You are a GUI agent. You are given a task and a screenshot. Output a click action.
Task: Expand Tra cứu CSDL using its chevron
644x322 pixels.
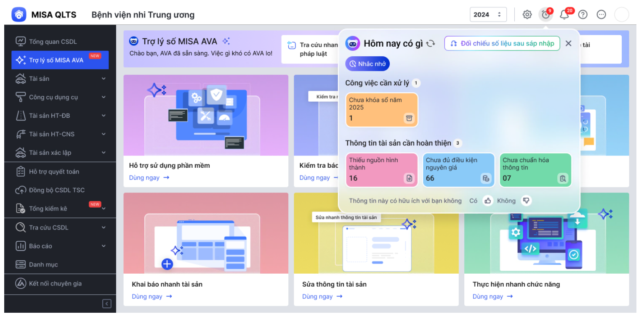pyautogui.click(x=104, y=227)
